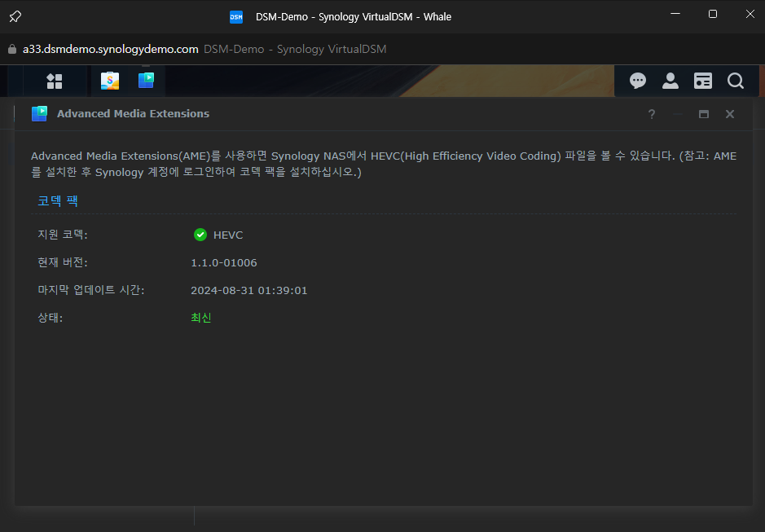The width and height of the screenshot is (765, 532).
Task: Click the Advanced Media Extensions taskbar icon
Action: 146,81
